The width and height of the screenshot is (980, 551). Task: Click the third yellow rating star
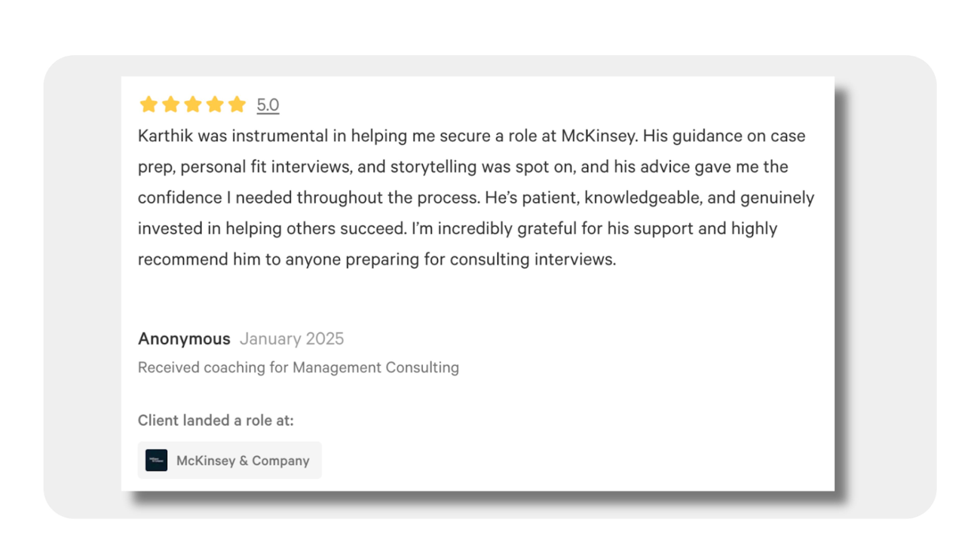[x=193, y=104]
